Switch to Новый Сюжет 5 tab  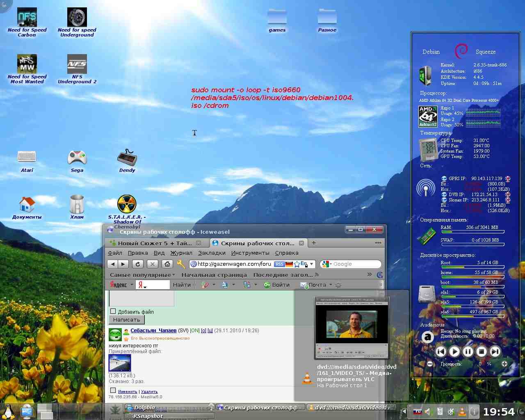(156, 243)
